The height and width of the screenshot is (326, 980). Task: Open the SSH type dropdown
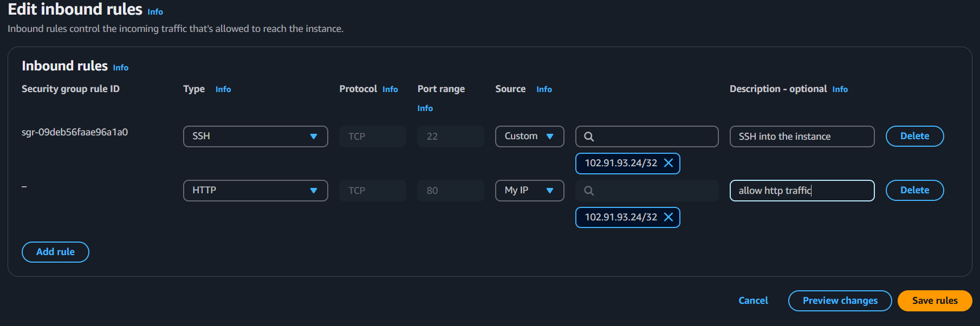256,136
